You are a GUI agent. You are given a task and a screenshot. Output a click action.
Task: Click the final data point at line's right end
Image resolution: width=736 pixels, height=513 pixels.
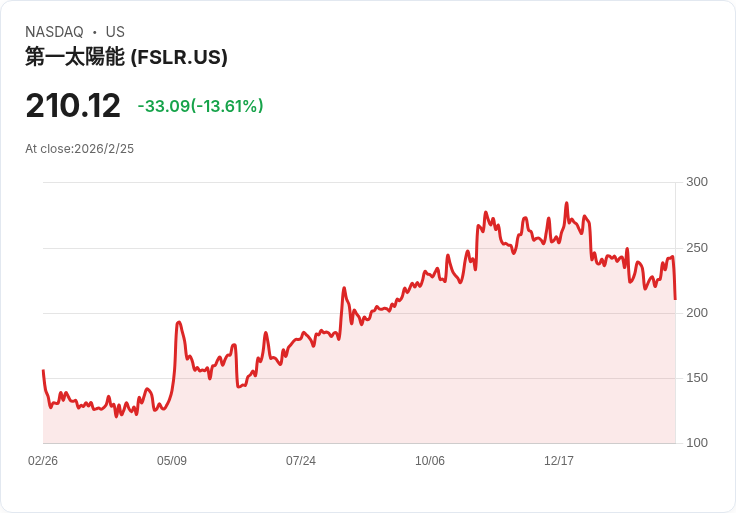tap(675, 299)
